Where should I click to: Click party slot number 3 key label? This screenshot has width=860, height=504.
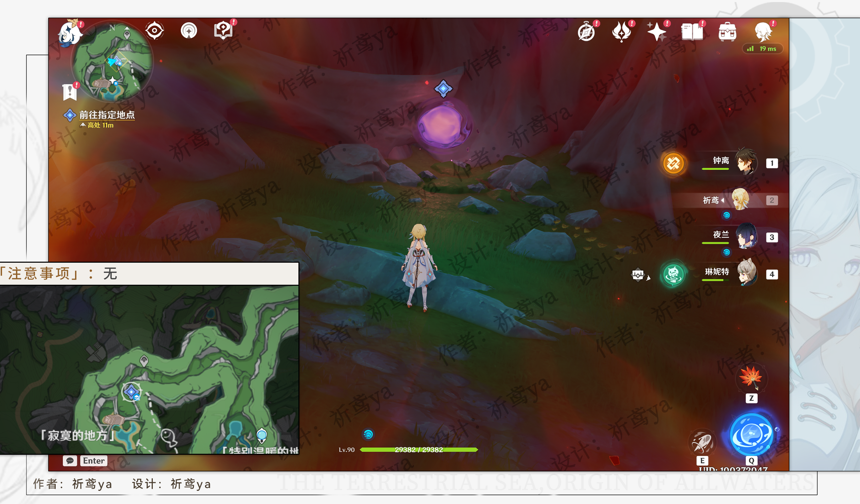[772, 237]
